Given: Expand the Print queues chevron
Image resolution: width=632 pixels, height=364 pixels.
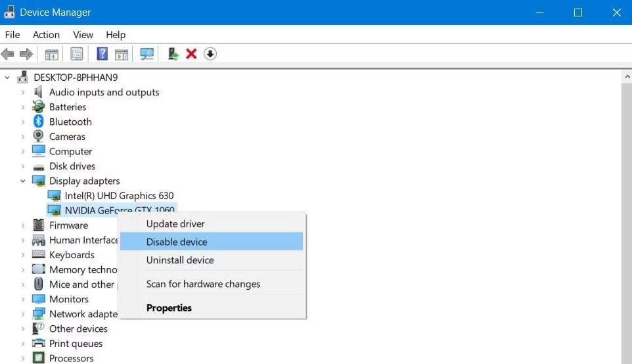Looking at the screenshot, I should [x=23, y=344].
